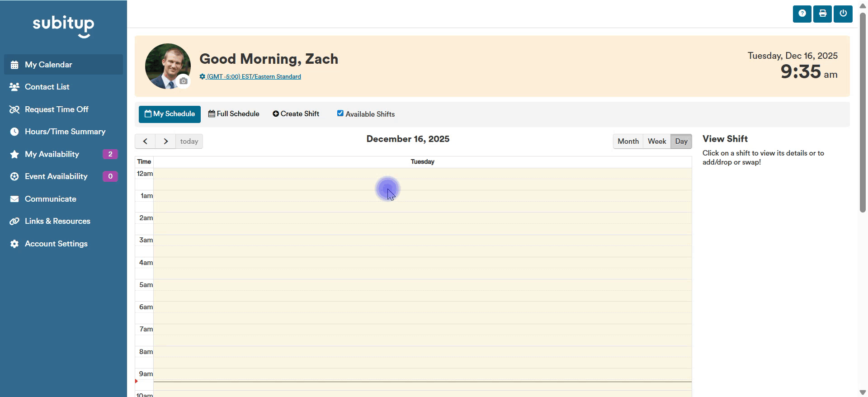Click the print icon

point(822,14)
